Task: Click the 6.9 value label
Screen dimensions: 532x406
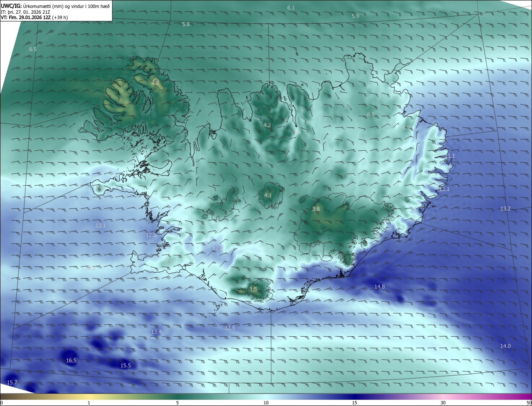Action: [406, 128]
